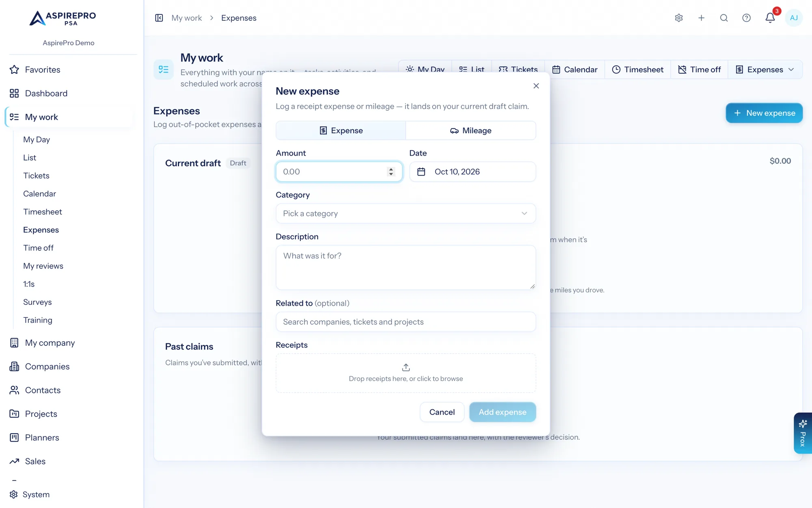The height and width of the screenshot is (508, 812).
Task: Click the Related to search field
Action: point(406,322)
